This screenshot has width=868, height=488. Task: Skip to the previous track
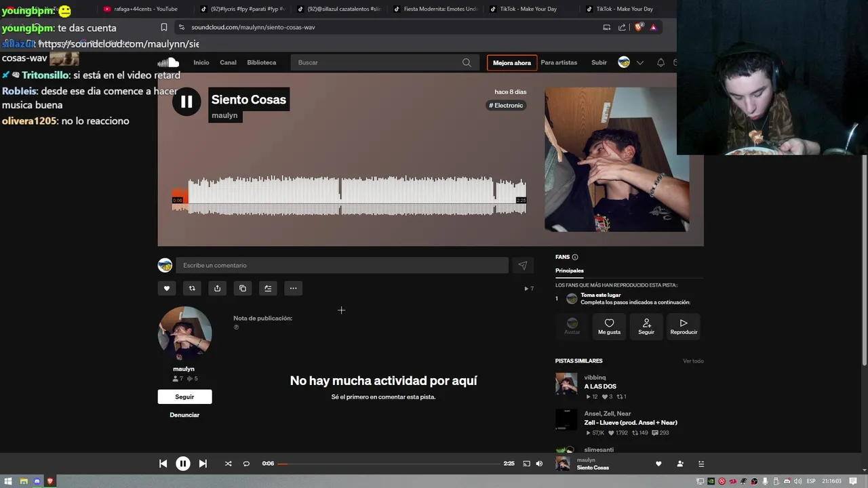pyautogui.click(x=163, y=464)
